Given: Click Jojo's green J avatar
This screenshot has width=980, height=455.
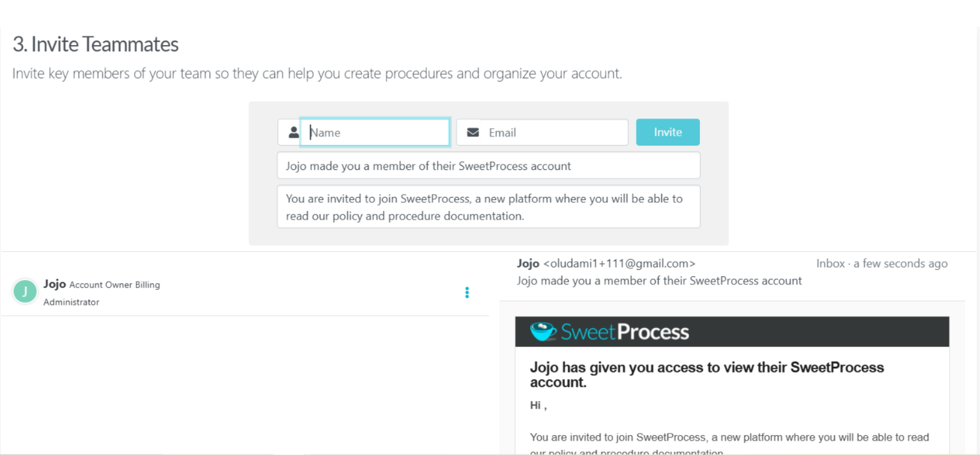Looking at the screenshot, I should [25, 291].
